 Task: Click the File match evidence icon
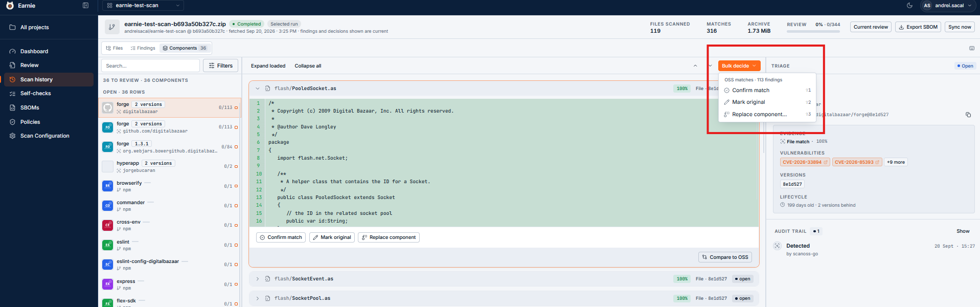click(x=783, y=142)
